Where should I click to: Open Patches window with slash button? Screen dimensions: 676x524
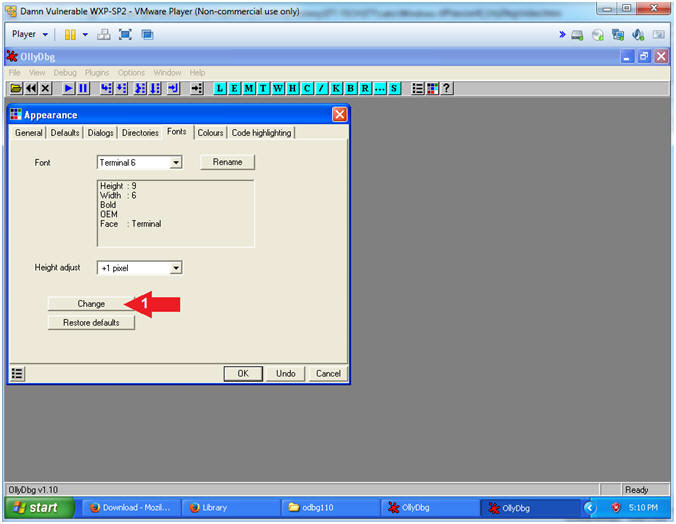click(x=322, y=88)
